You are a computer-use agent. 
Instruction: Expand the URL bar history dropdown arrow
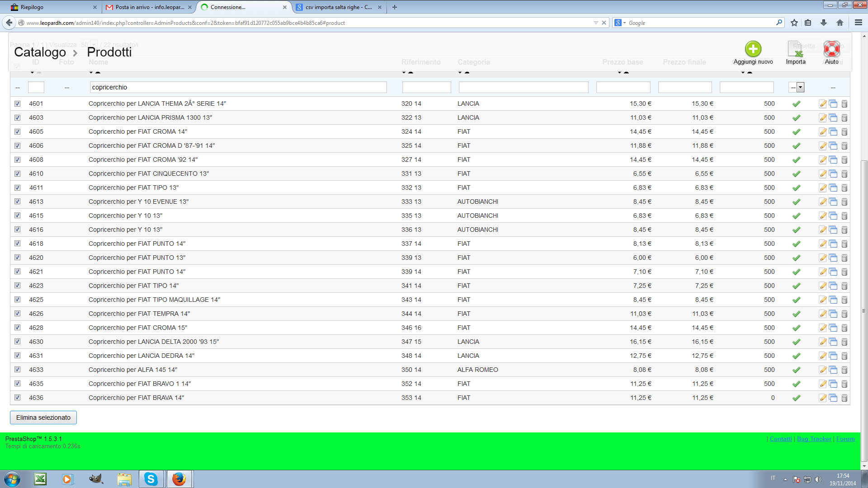595,23
